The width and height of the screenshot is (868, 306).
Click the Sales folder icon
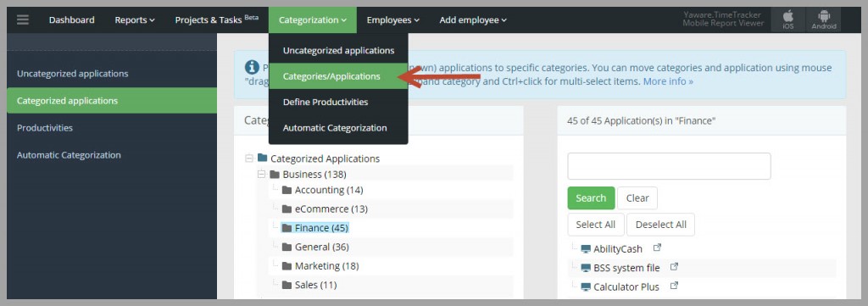point(287,285)
